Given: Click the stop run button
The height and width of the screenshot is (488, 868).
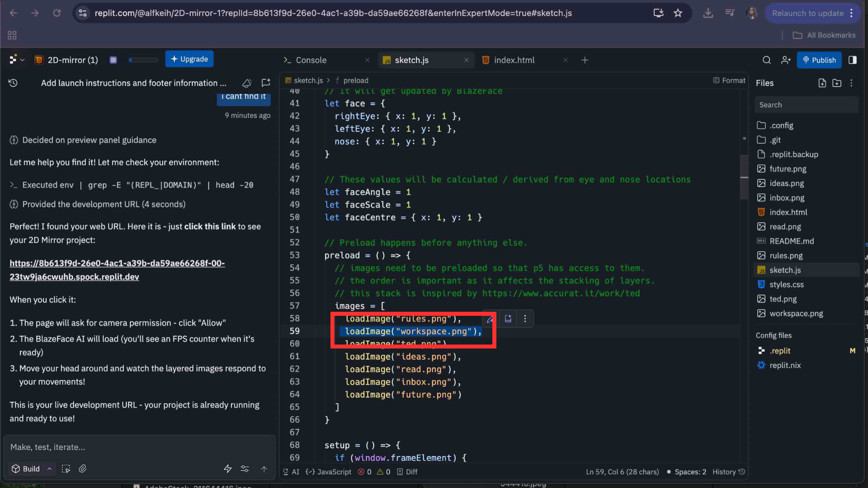Looking at the screenshot, I should pyautogui.click(x=113, y=60).
